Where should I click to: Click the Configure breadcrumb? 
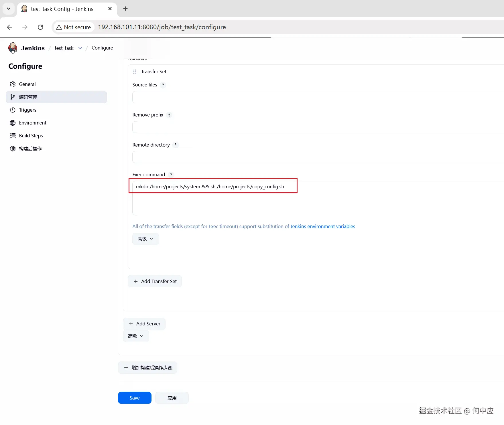pos(102,48)
